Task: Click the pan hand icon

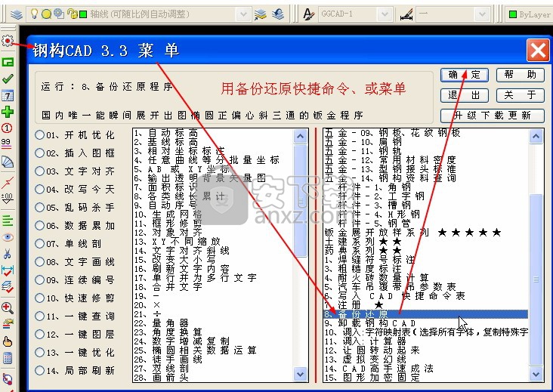Action: (8, 341)
